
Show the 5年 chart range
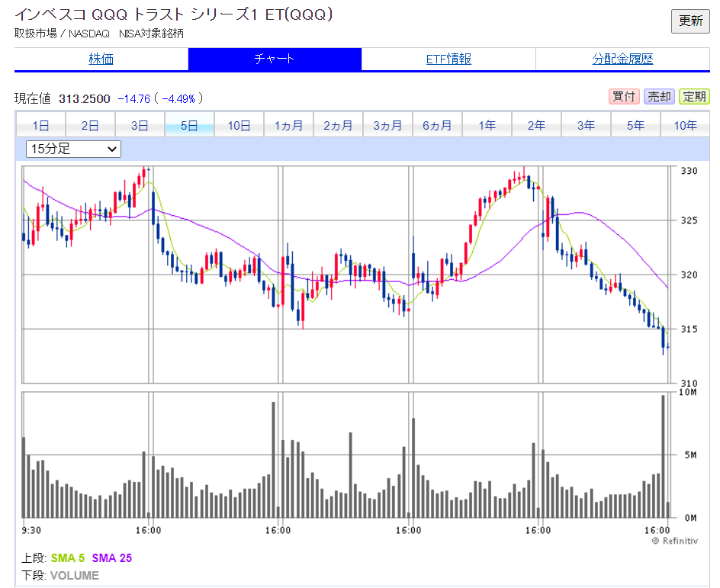coord(636,125)
